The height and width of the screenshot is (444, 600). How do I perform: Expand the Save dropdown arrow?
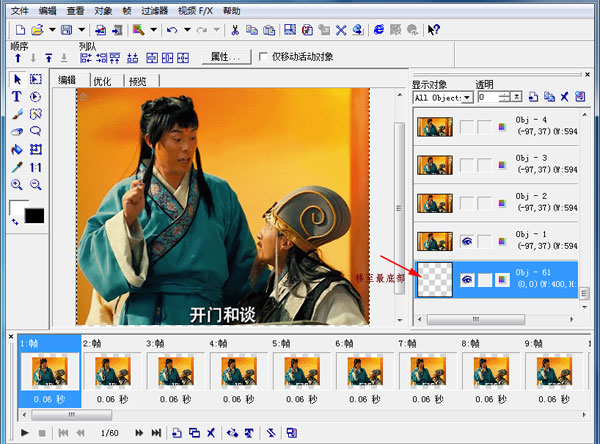[82, 29]
